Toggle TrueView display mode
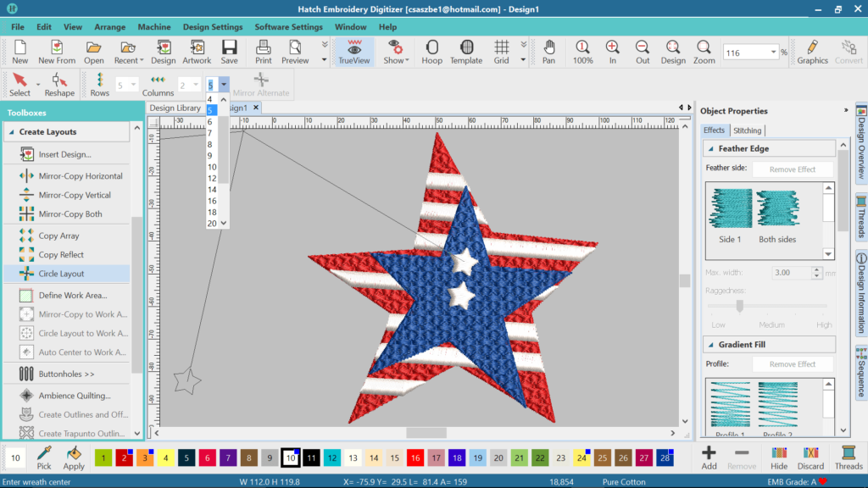Viewport: 868px width, 488px height. tap(355, 51)
